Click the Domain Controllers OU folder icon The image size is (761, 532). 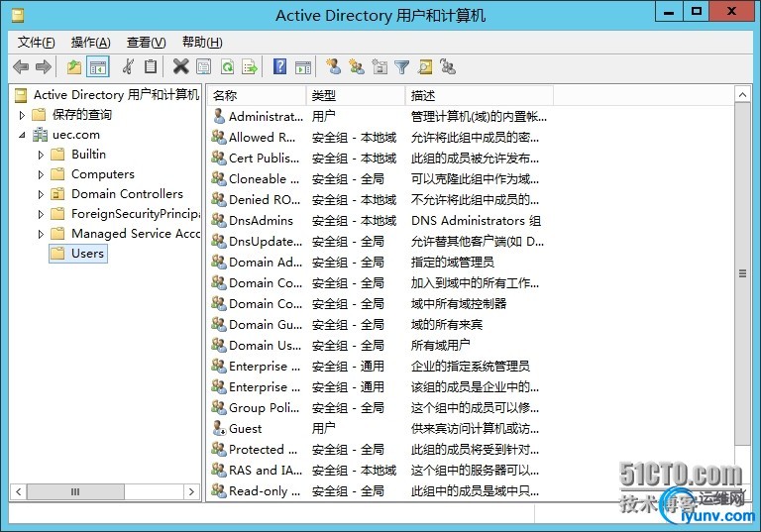tap(57, 193)
